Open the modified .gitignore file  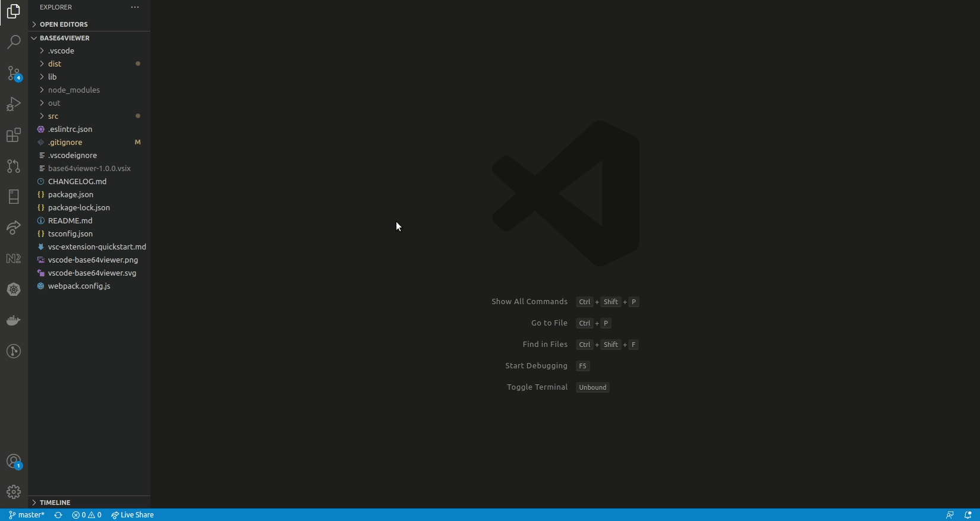click(89, 142)
